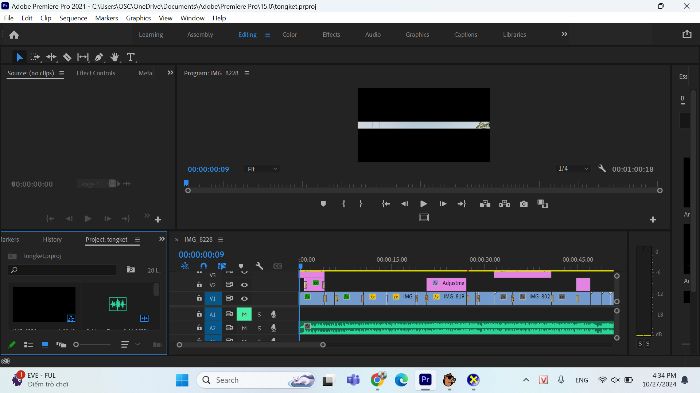Open Editing workspace menu icon

point(267,35)
